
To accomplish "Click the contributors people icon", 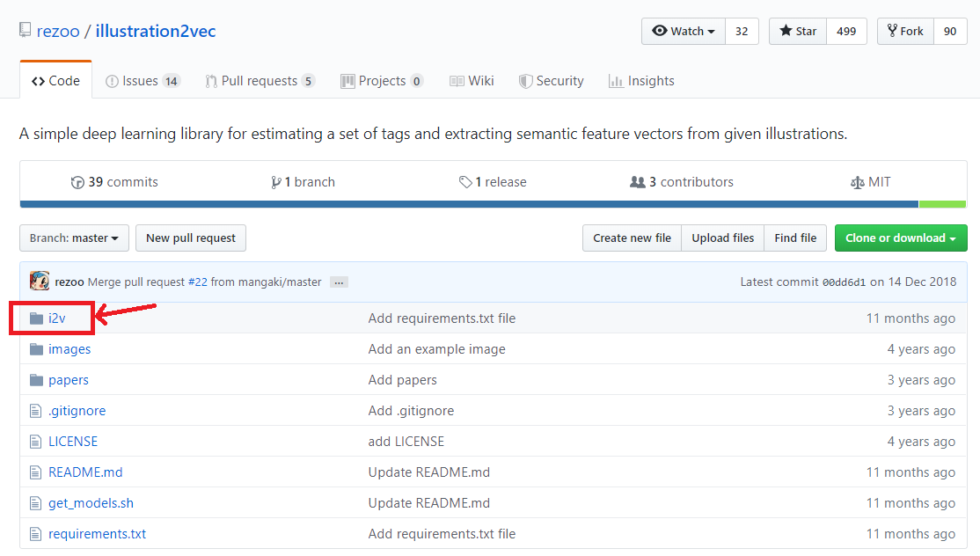I will point(637,182).
